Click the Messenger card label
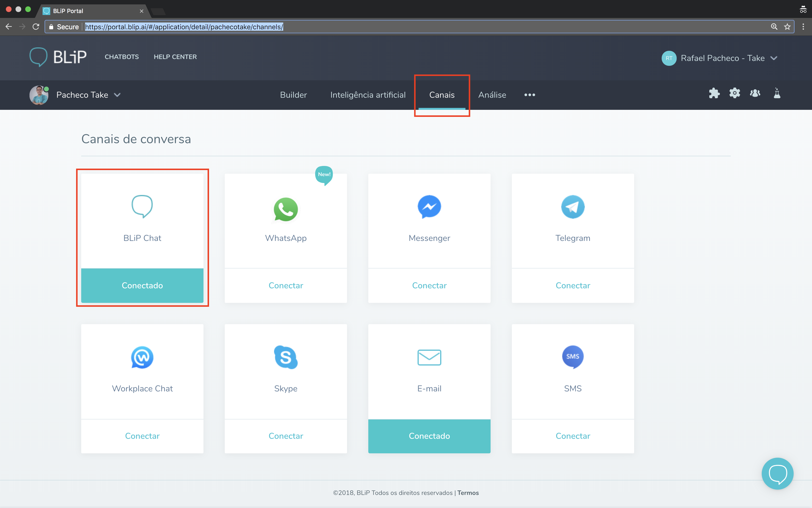812x508 pixels. click(429, 238)
